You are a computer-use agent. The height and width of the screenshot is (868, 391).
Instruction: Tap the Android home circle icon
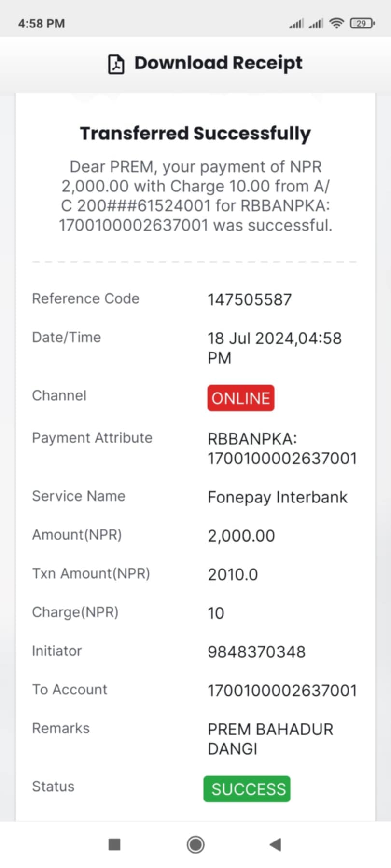click(195, 844)
